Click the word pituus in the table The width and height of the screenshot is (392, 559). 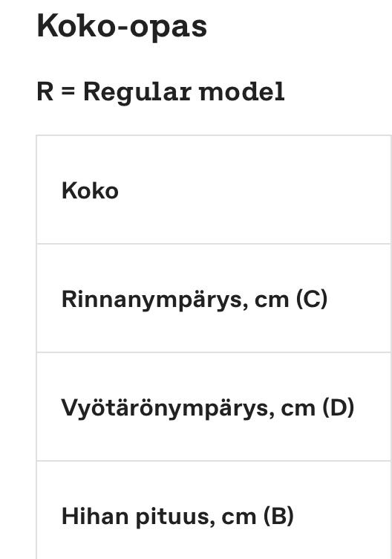[x=175, y=517]
